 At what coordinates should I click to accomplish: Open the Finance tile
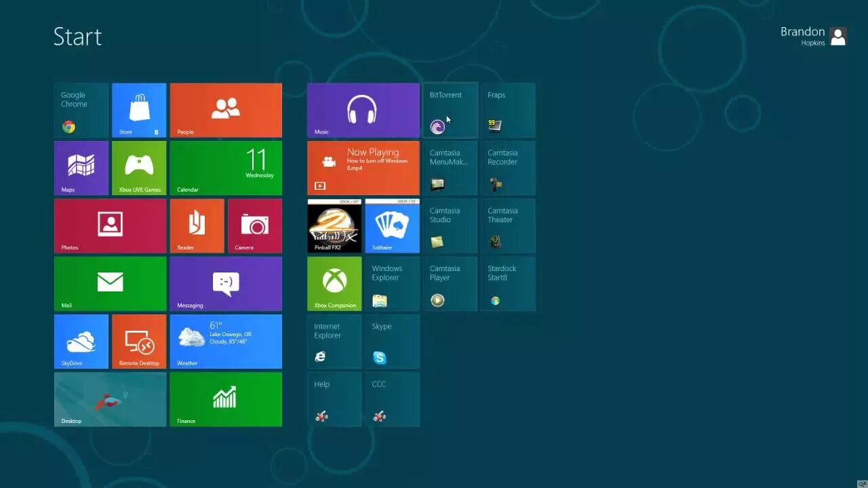pyautogui.click(x=226, y=399)
